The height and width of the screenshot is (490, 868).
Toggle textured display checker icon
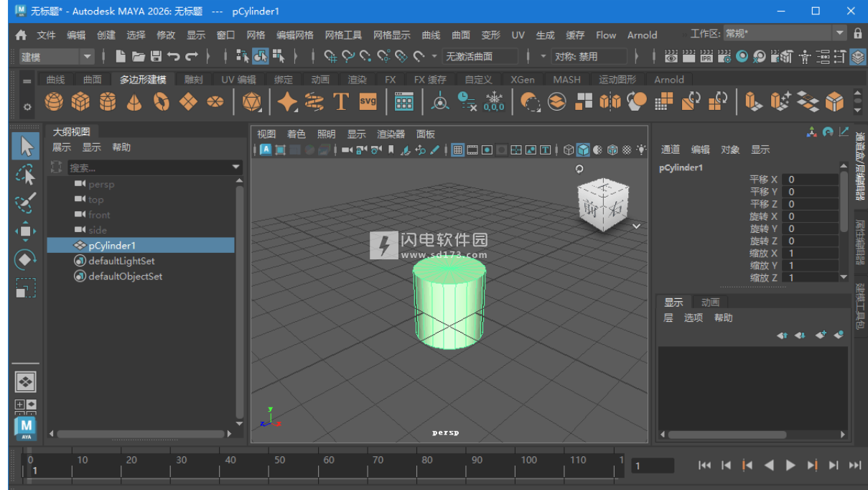pos(627,150)
